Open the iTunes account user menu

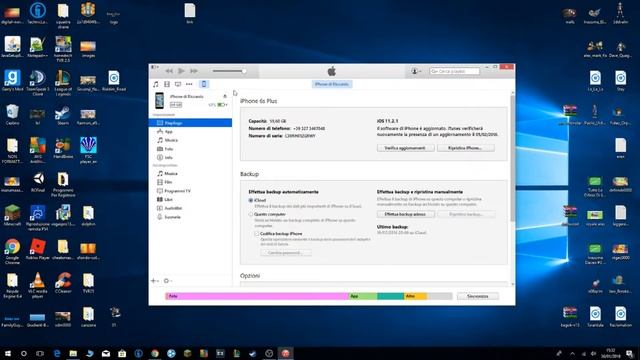pos(416,71)
